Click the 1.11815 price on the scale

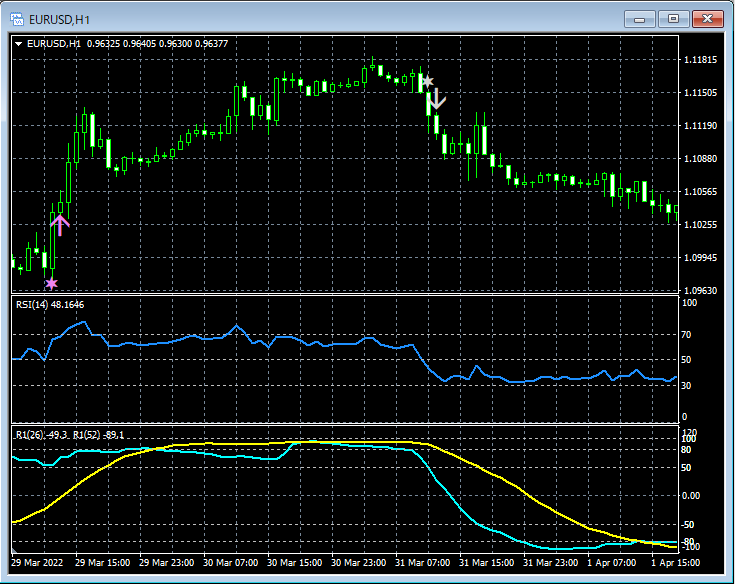point(699,60)
